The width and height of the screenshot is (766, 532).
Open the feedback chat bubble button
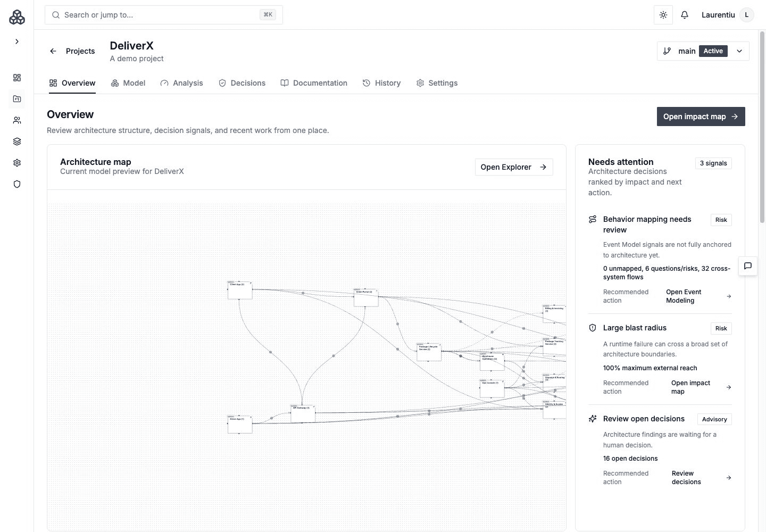pos(748,266)
